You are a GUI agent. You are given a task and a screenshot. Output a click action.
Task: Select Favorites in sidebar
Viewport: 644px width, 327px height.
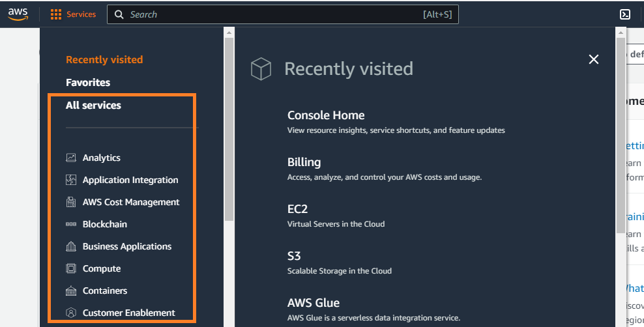pos(88,83)
